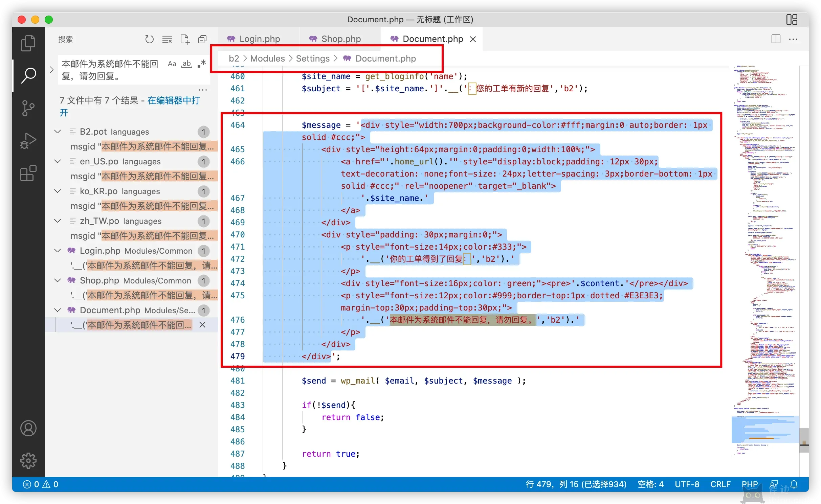Click the Document.php breadcrumb
821x504 pixels.
click(x=380, y=59)
